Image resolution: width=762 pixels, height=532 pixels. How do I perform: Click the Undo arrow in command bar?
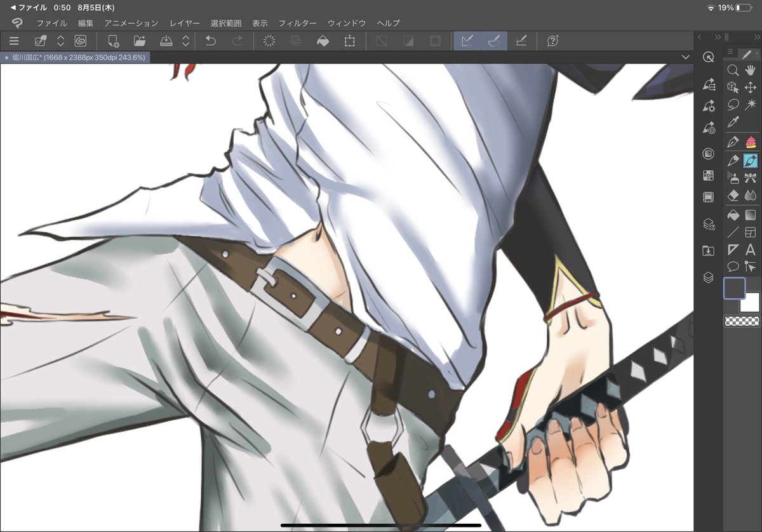pyautogui.click(x=211, y=41)
